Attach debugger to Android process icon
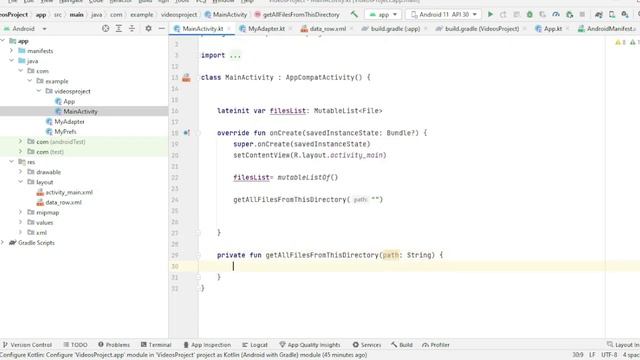This screenshot has height=360, width=640. coord(569,14)
